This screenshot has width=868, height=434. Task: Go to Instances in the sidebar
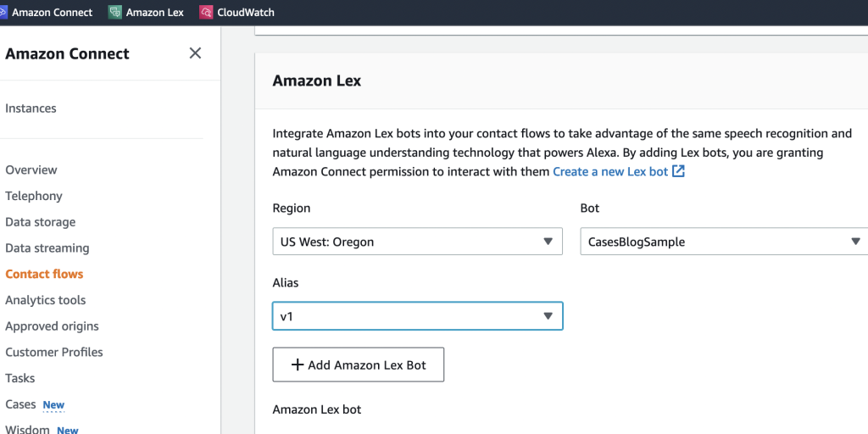pyautogui.click(x=31, y=108)
